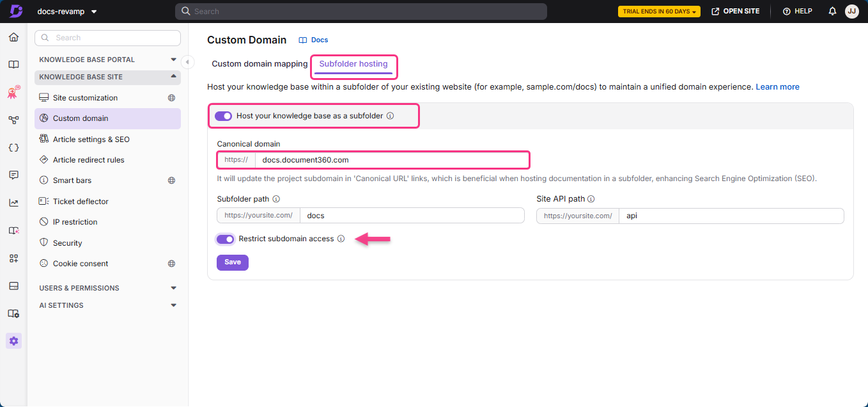Click the top global Search bar

click(x=361, y=12)
